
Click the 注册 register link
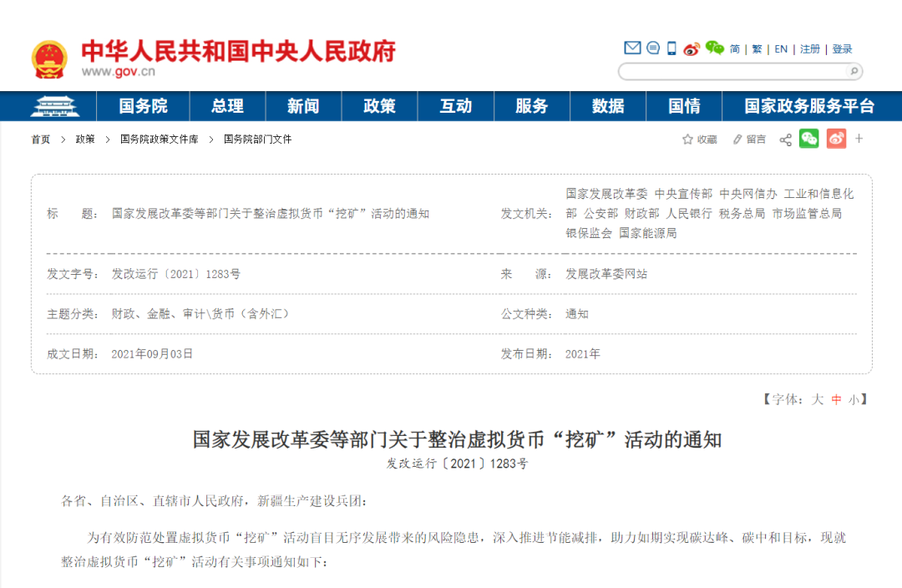(810, 49)
